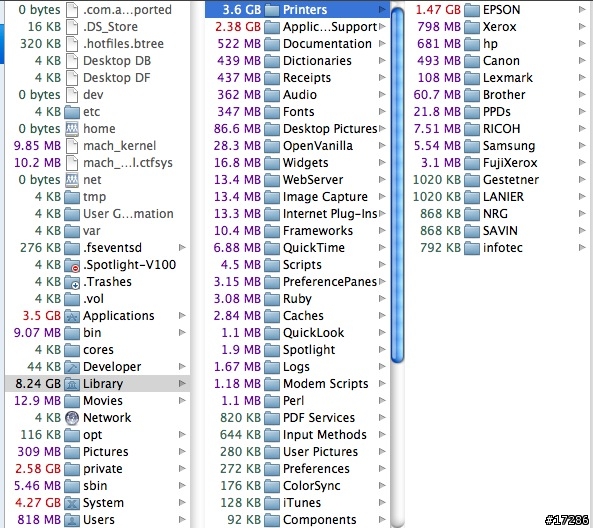
Task: Click the '4.27 GB' size of System
Action: click(x=38, y=503)
